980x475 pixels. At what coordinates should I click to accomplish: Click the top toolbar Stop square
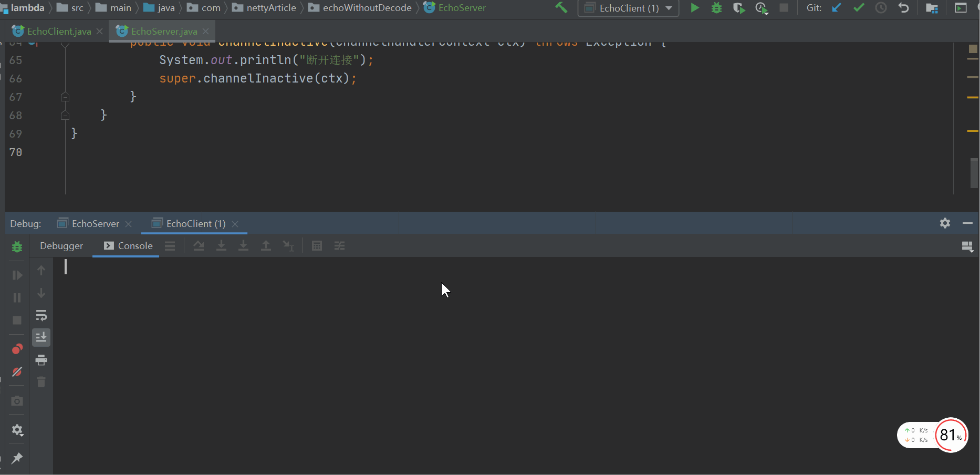784,8
